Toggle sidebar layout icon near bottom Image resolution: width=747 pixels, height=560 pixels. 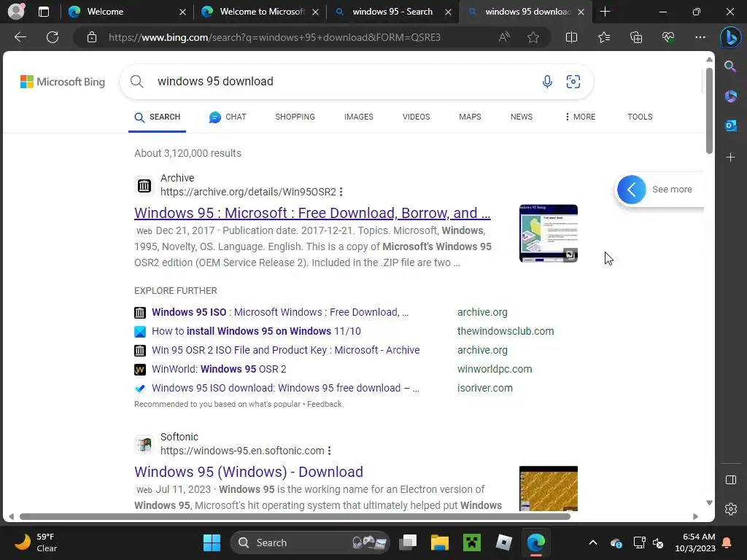click(x=730, y=480)
